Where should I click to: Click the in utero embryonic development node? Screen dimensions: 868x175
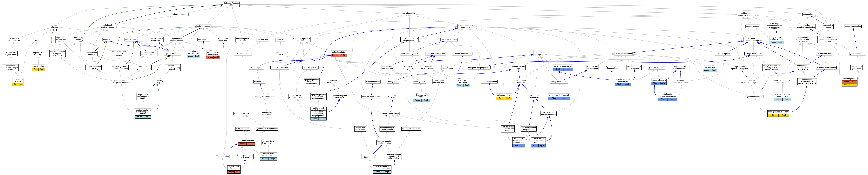pos(782,96)
